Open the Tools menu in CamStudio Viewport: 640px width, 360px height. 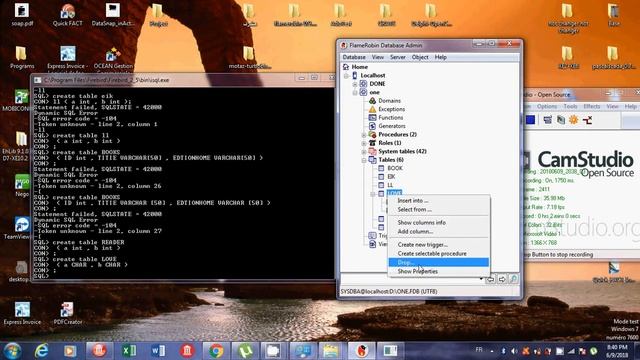tap(570, 106)
